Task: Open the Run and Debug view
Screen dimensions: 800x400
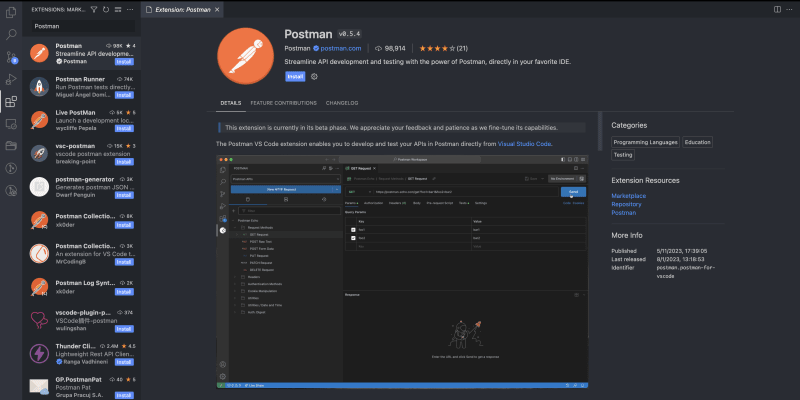Action: (x=11, y=79)
